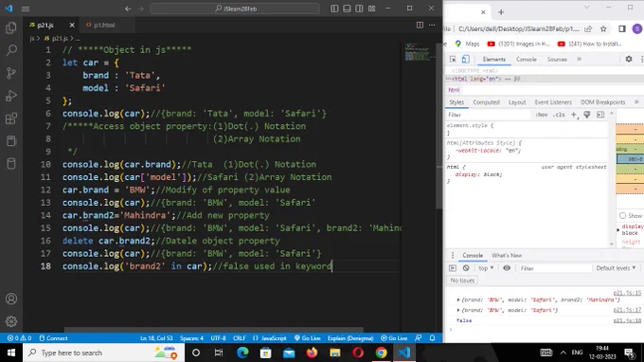
Task: Open the Search view in VS Code
Action: click(11, 50)
